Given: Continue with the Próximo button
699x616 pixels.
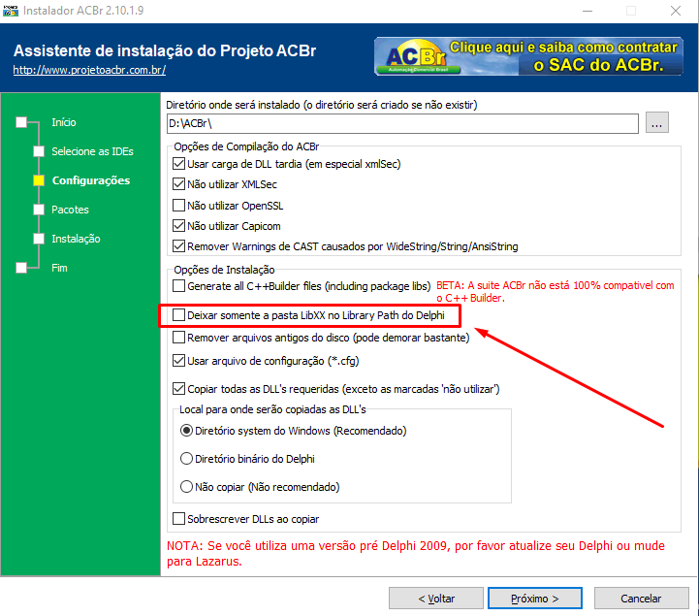Looking at the screenshot, I should point(535,599).
